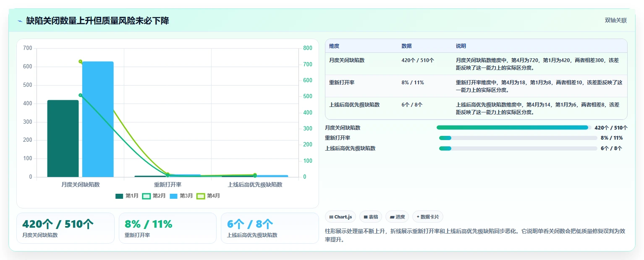The height and width of the screenshot is (260, 644).
Task: Click the 8% / 11% data card
Action: (168, 228)
